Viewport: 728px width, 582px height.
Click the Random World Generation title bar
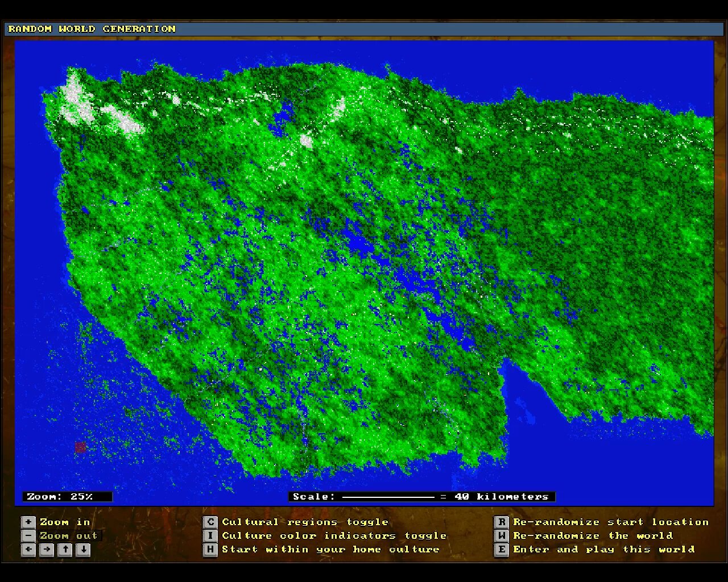[x=91, y=29]
